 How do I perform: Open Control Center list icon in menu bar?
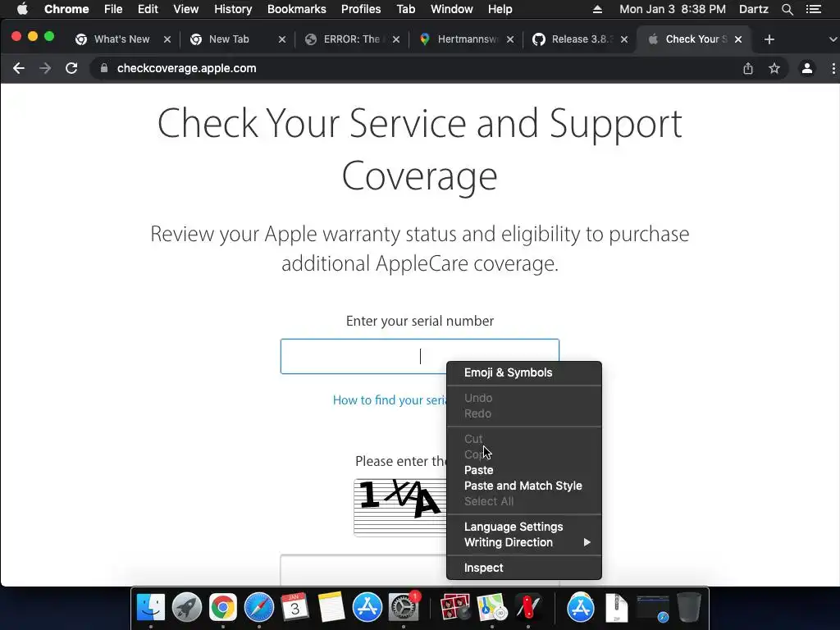pos(814,9)
